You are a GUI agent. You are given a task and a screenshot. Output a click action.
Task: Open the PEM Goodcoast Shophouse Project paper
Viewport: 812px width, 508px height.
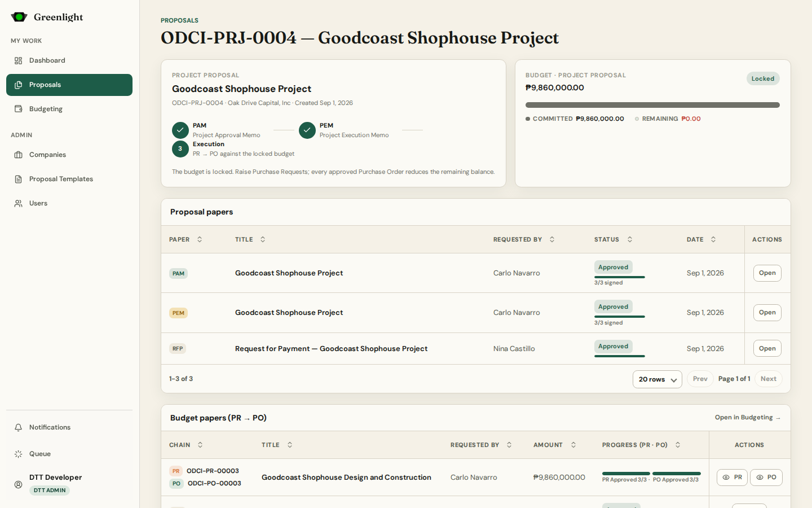point(767,313)
